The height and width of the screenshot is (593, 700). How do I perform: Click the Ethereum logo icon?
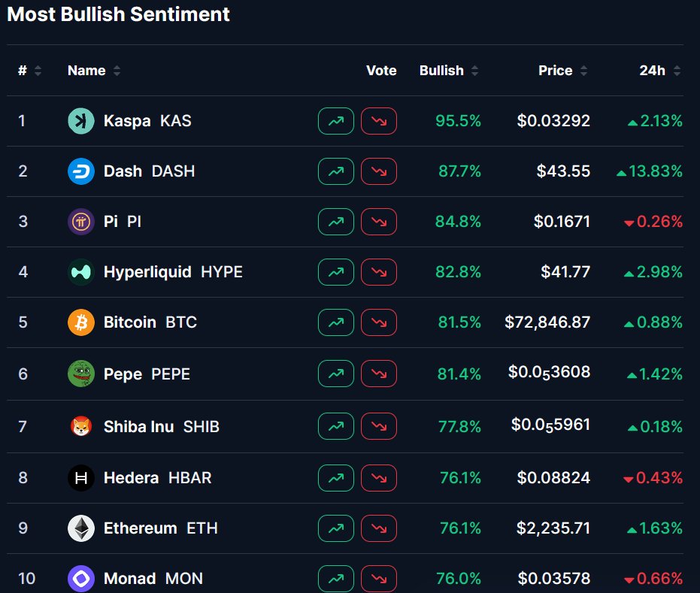81,528
